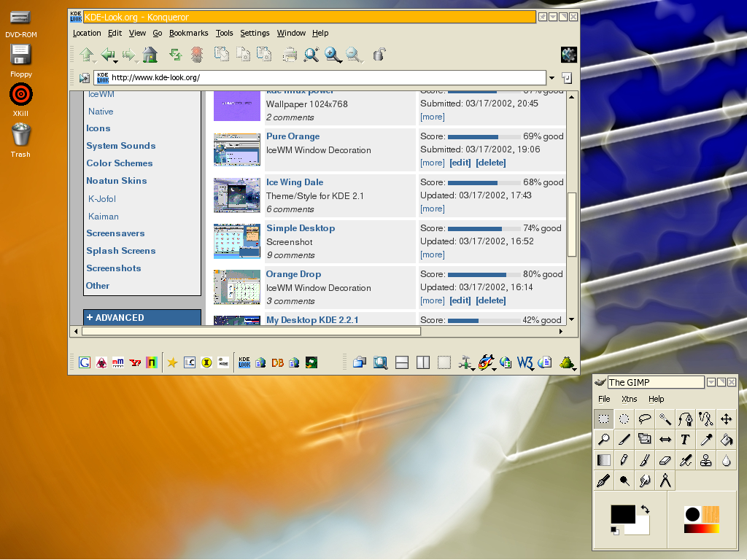Click the Stop loading icon in Konqueror

(x=197, y=55)
